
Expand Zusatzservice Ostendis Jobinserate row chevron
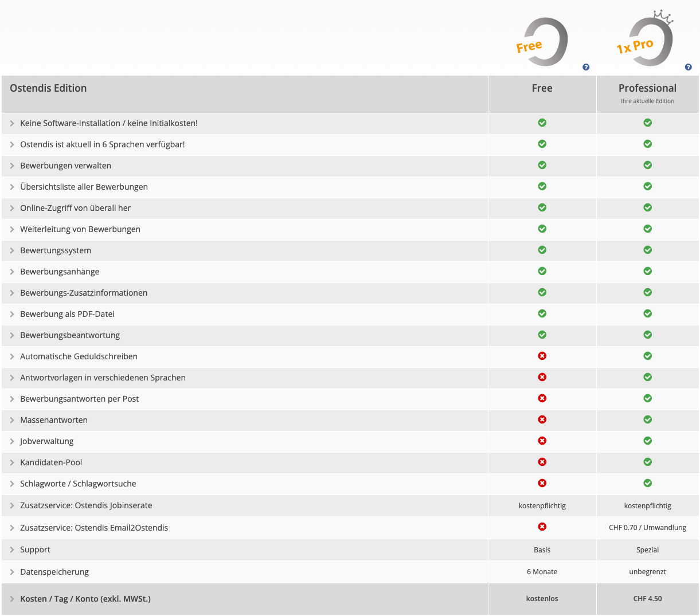coord(12,505)
